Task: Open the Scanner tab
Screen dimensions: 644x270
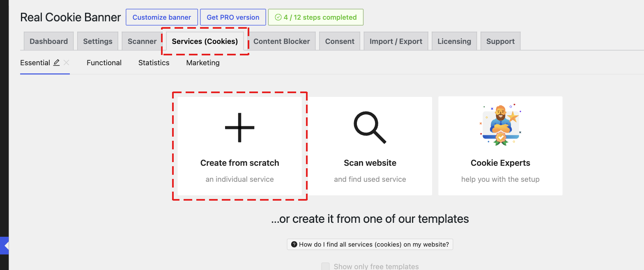Action: tap(142, 41)
